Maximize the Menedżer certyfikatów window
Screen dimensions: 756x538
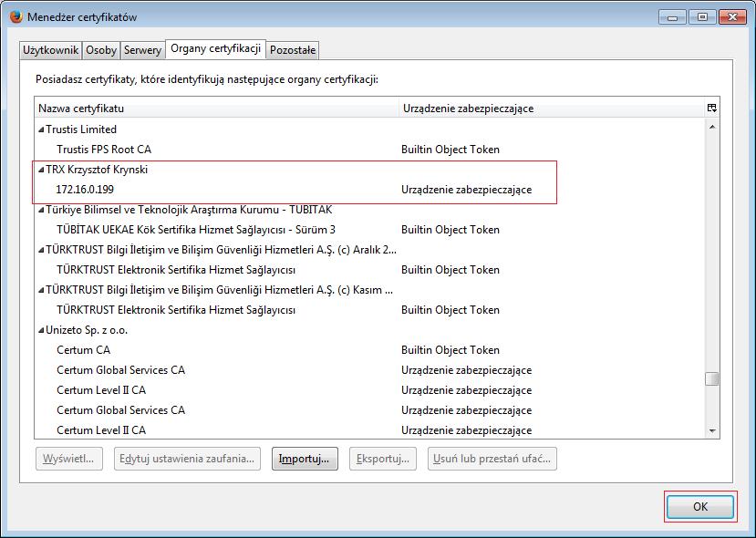[x=702, y=17]
